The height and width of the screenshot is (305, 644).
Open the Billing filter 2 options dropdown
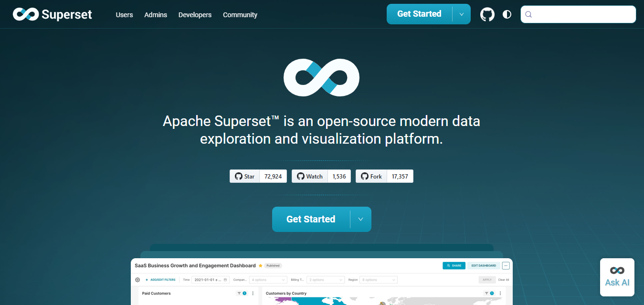coord(327,280)
